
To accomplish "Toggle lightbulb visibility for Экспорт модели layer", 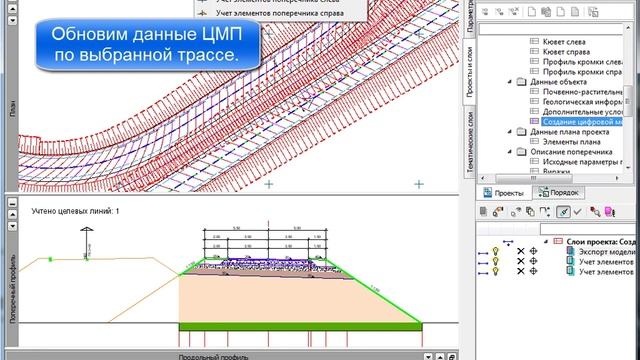I will tap(496, 251).
